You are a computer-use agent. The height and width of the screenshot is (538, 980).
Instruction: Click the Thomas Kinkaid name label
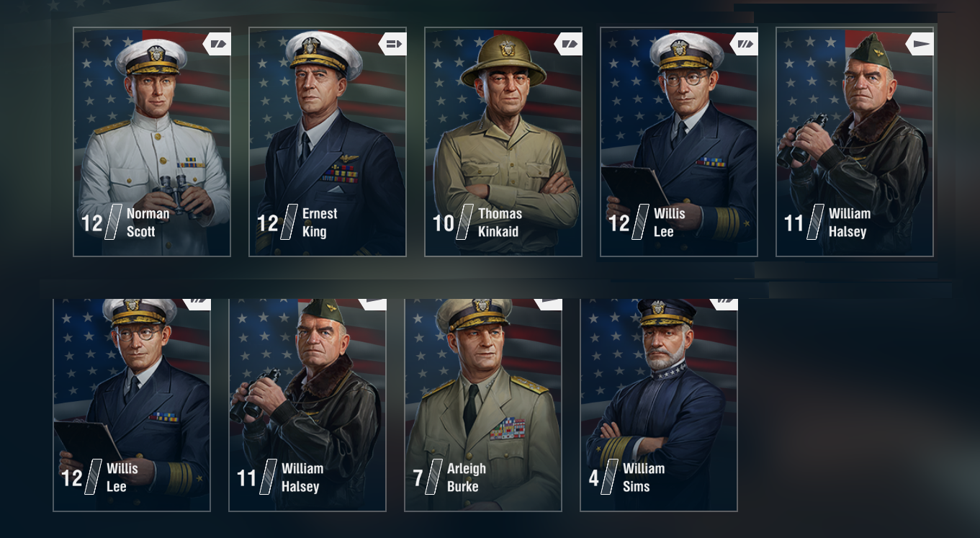500,223
